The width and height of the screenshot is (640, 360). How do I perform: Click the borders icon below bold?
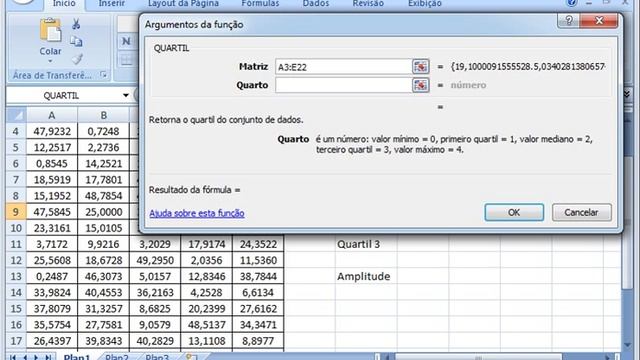[127, 60]
